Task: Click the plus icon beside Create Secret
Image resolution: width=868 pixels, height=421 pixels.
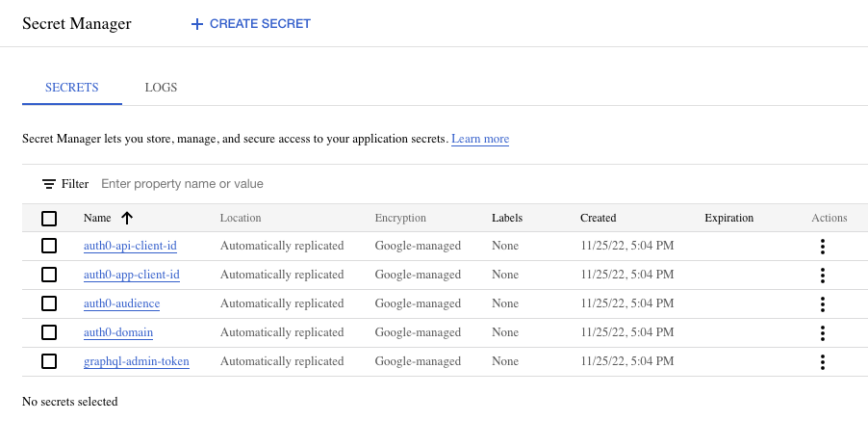Action: (x=197, y=24)
